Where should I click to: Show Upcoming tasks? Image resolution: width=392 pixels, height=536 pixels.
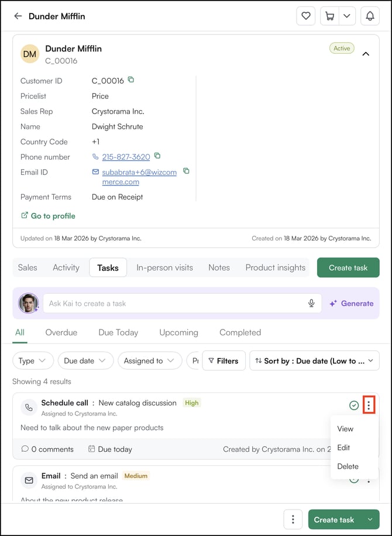179,332
